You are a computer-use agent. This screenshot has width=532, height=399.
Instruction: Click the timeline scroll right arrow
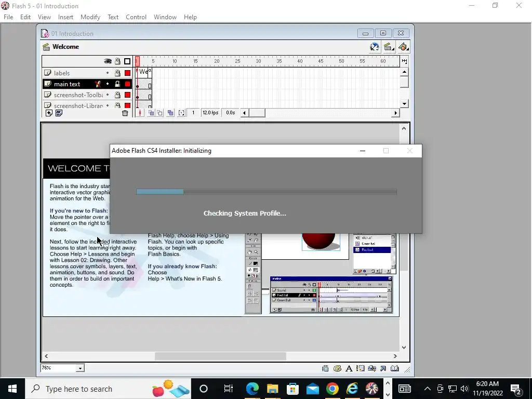(x=395, y=113)
